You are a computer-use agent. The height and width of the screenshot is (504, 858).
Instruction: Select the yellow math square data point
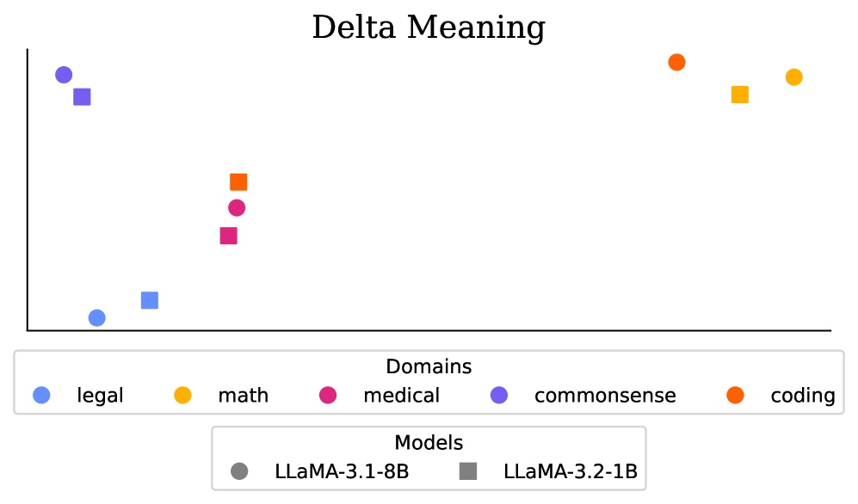coord(739,95)
